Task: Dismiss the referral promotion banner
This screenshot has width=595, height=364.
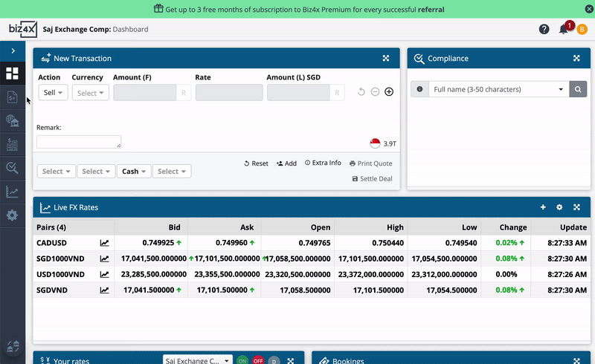Action: pyautogui.click(x=589, y=9)
